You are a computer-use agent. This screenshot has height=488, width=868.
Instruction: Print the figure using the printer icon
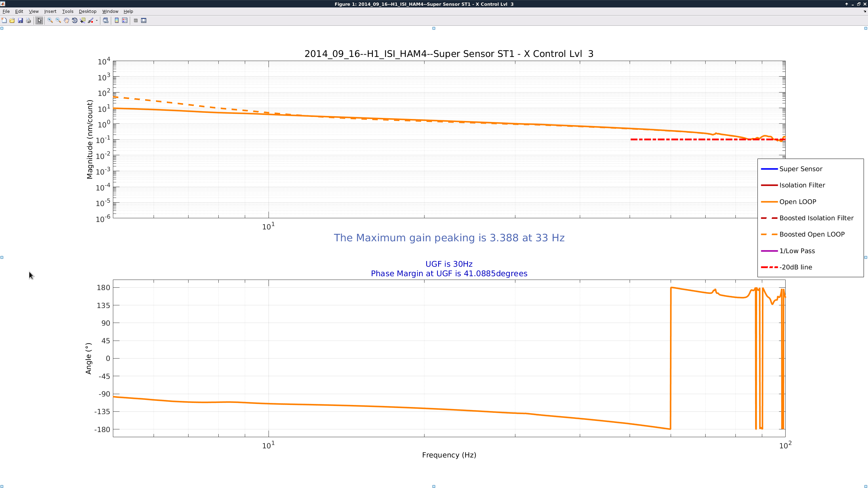[28, 21]
